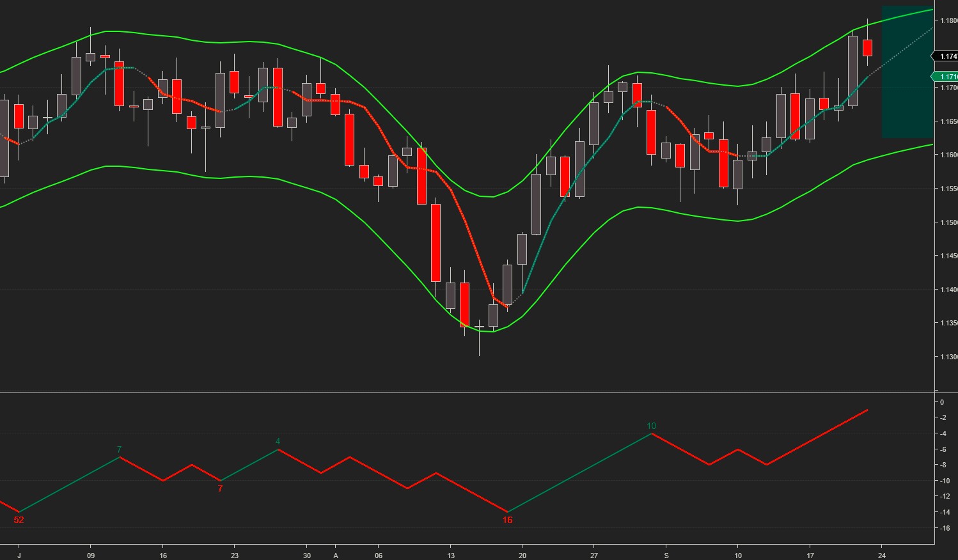
Task: Select the 10 date axis label
Action: (738, 556)
